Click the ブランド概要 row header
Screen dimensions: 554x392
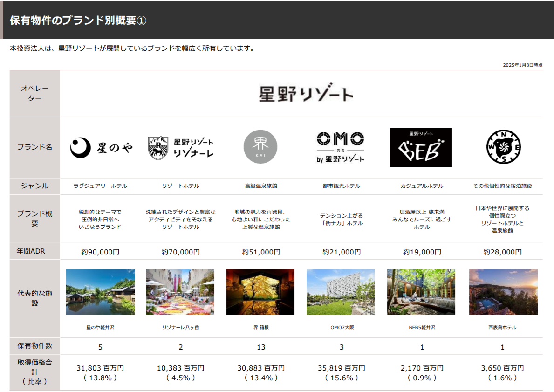(34, 219)
